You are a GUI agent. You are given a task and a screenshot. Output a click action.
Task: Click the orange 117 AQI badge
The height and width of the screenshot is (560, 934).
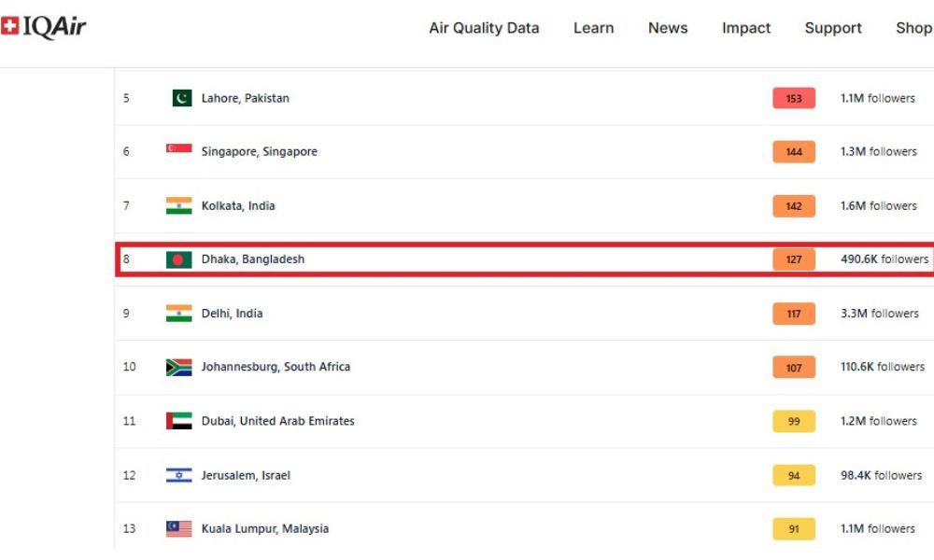(x=793, y=314)
